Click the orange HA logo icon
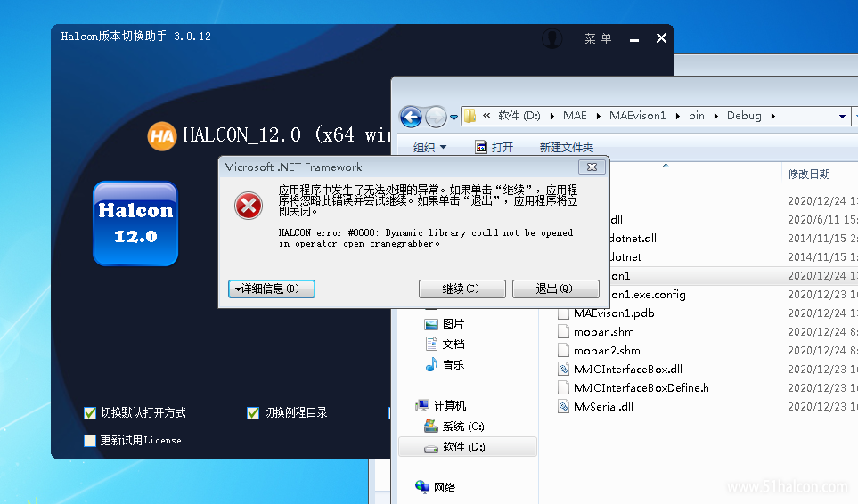This screenshot has height=504, width=858. (x=162, y=135)
